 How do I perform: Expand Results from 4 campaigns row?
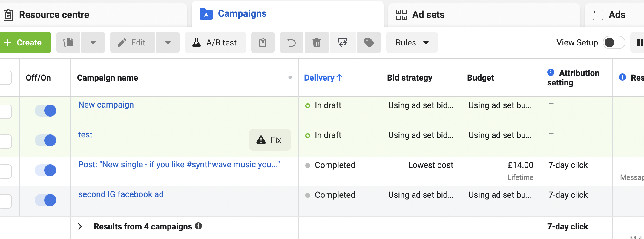tap(80, 226)
